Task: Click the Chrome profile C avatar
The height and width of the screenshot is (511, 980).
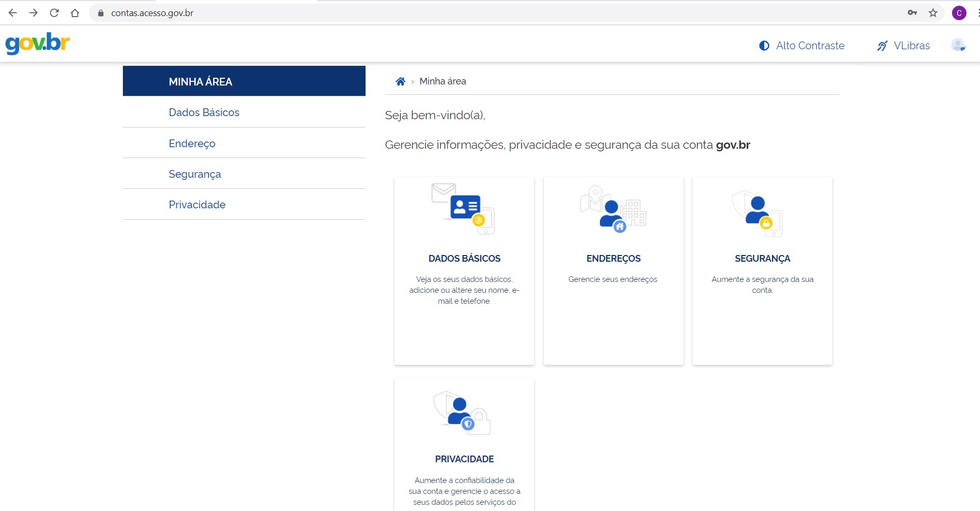Action: pos(959,13)
